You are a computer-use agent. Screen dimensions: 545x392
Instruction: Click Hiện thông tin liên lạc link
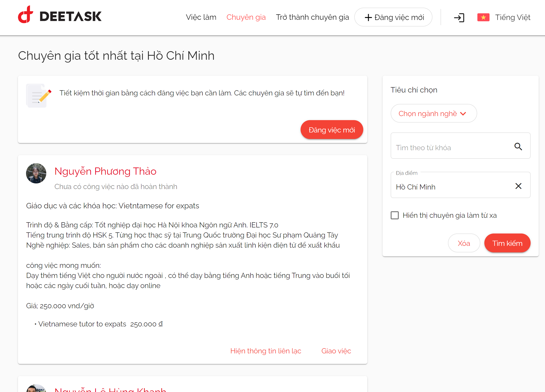[x=266, y=351]
